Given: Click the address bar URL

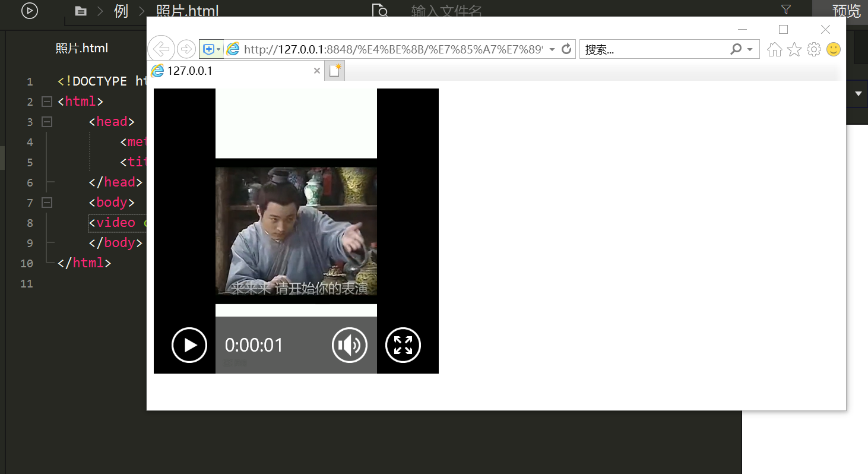Looking at the screenshot, I should point(393,49).
